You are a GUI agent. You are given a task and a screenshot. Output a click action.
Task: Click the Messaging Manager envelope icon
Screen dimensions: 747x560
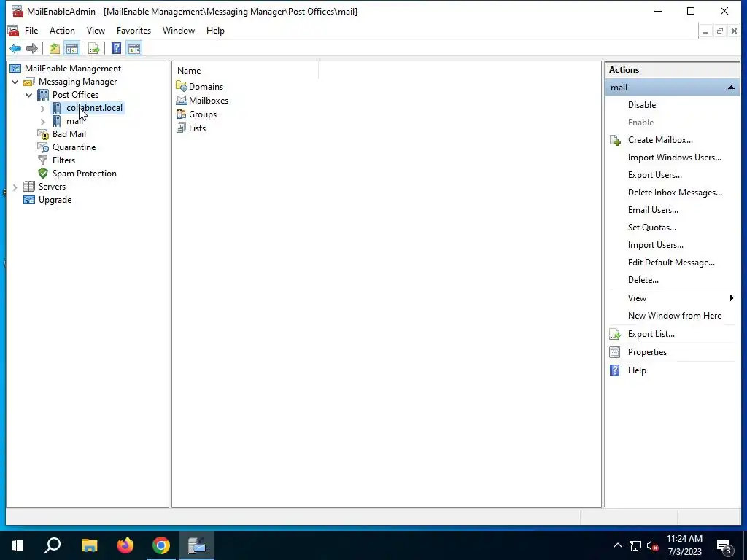[29, 82]
